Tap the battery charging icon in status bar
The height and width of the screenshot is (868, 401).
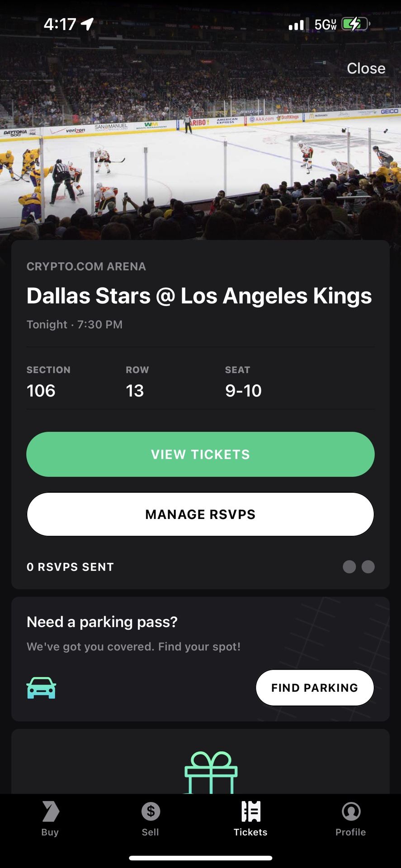[355, 24]
